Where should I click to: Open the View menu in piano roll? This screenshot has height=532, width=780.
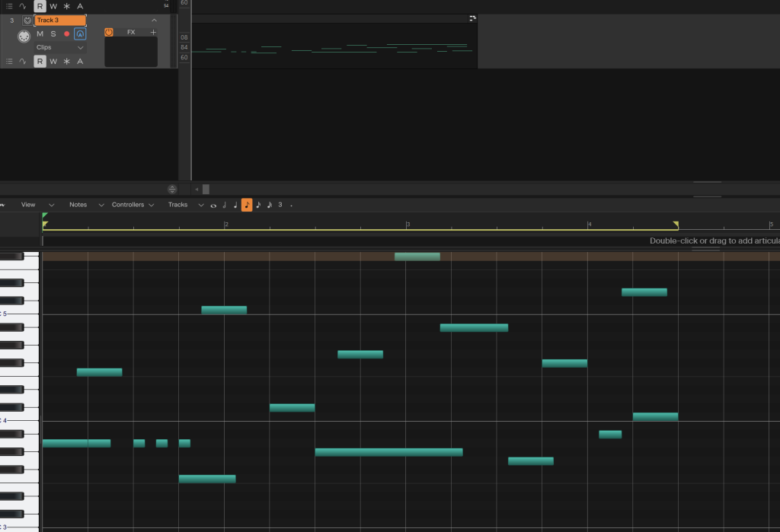[x=28, y=205]
